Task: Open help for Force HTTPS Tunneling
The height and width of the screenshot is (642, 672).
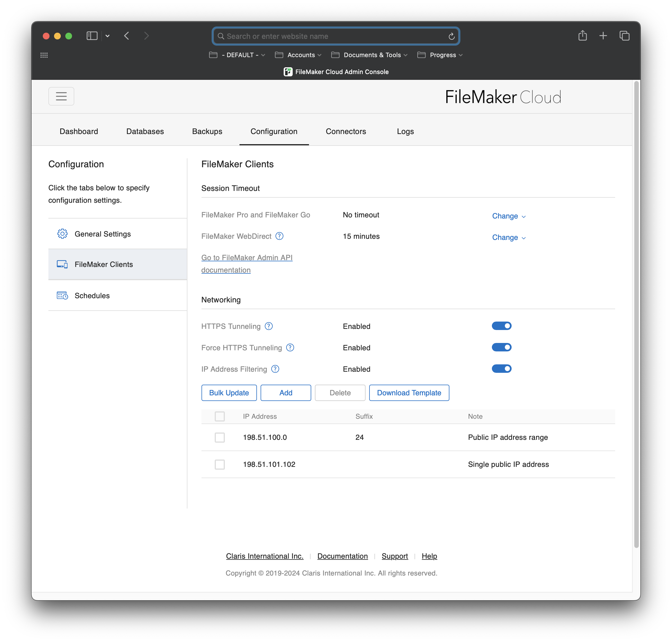Action: coord(290,348)
